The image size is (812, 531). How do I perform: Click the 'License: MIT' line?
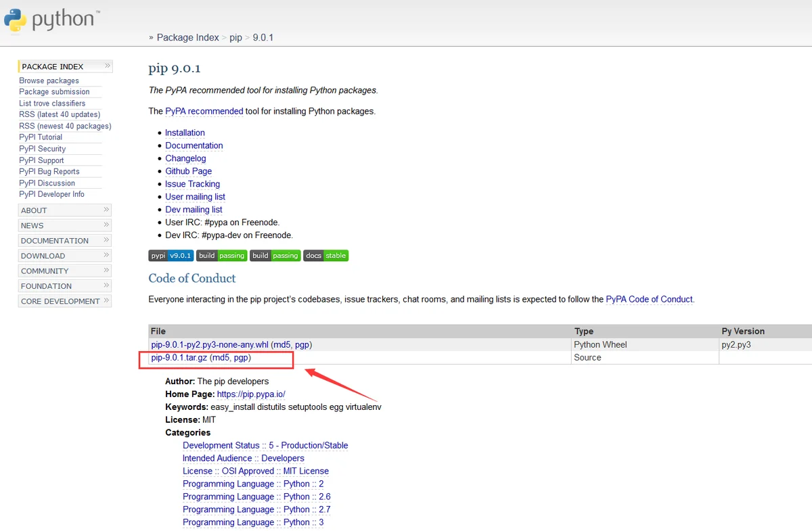pyautogui.click(x=191, y=419)
